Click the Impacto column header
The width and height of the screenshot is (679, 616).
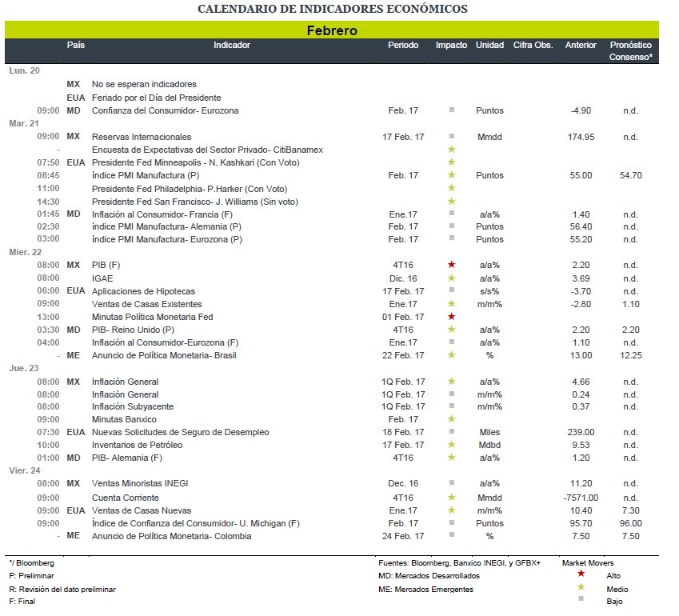tap(451, 45)
